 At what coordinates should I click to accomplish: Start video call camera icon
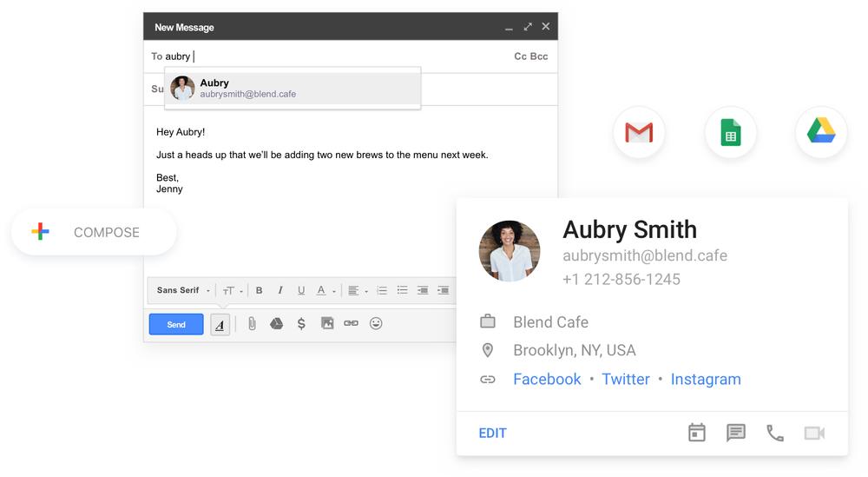point(814,433)
